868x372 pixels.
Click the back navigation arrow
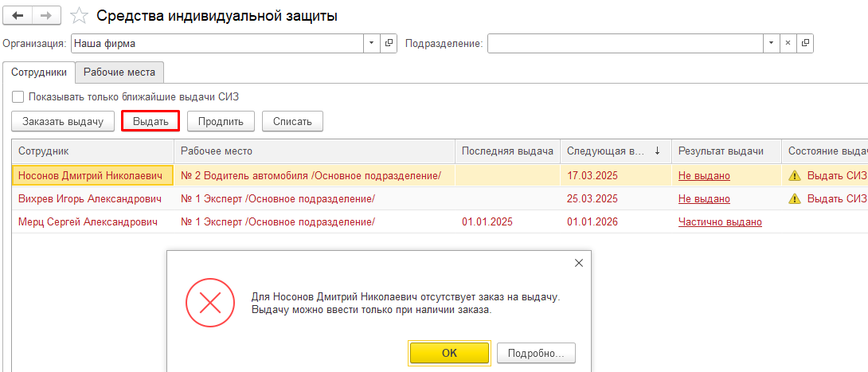(18, 16)
